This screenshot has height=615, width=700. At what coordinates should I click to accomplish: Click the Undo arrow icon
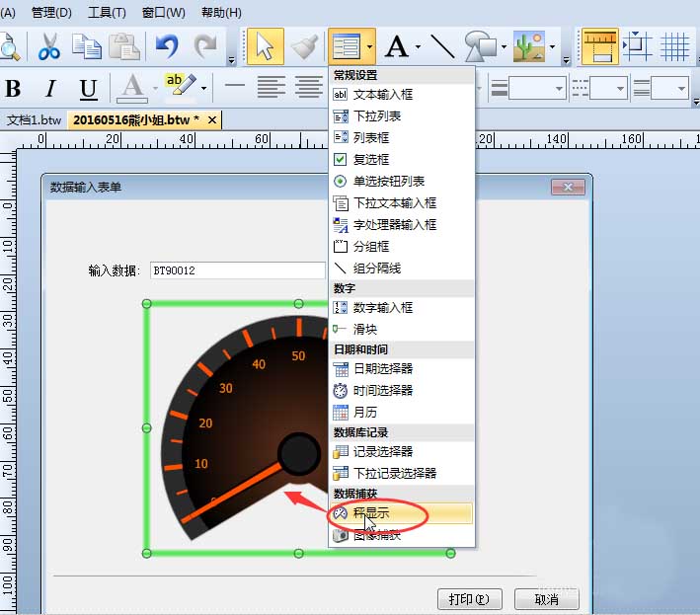168,46
